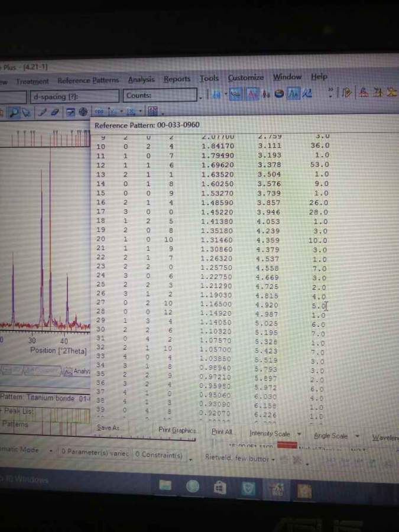Click the first red pattern icon at right
This screenshot has height=532, width=399.
point(364,92)
